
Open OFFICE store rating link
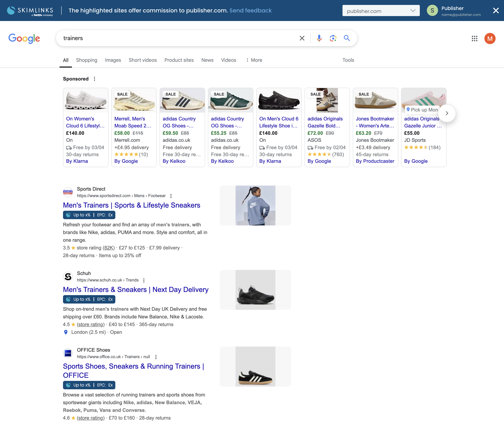click(x=91, y=418)
